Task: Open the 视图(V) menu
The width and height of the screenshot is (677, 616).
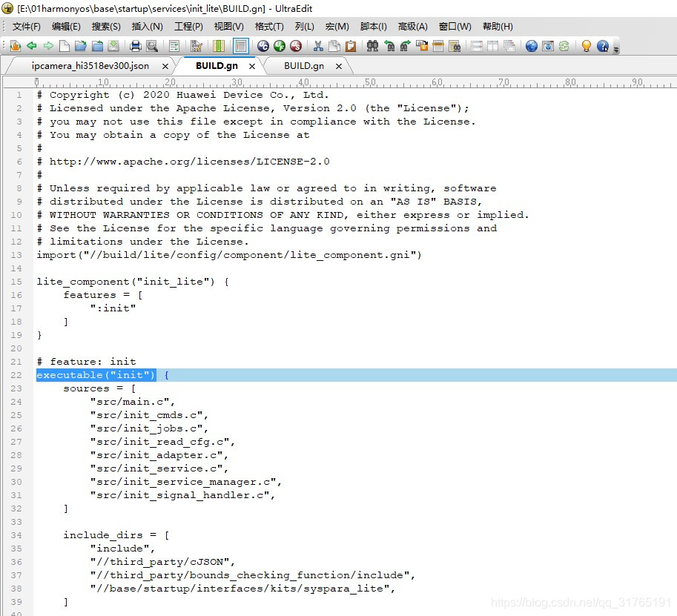Action: (x=229, y=27)
